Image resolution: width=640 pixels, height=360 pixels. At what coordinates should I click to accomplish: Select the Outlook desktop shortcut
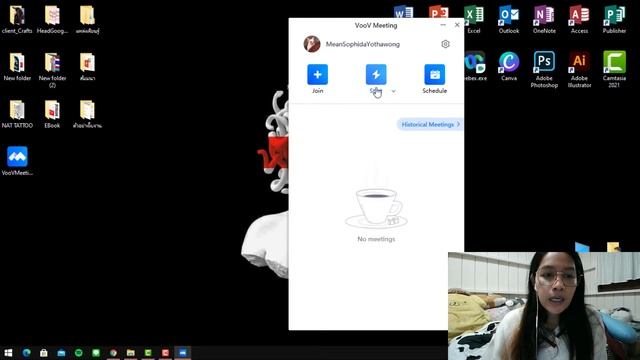(509, 20)
